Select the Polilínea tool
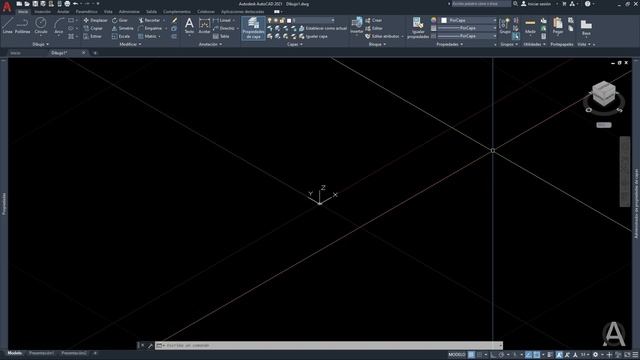The width and height of the screenshot is (640, 360). [22, 25]
